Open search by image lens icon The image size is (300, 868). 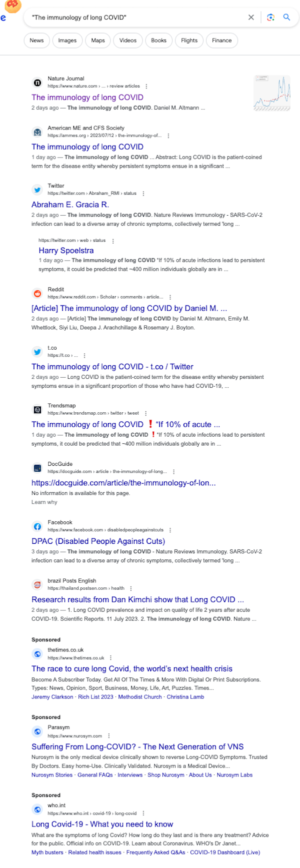click(x=270, y=18)
